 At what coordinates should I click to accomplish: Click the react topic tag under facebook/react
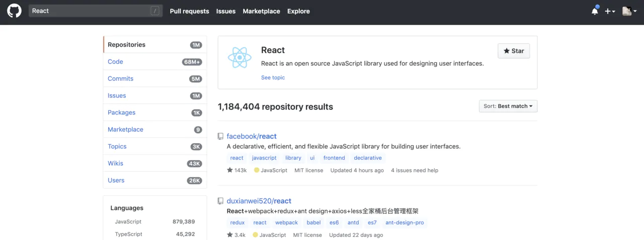pos(237,158)
